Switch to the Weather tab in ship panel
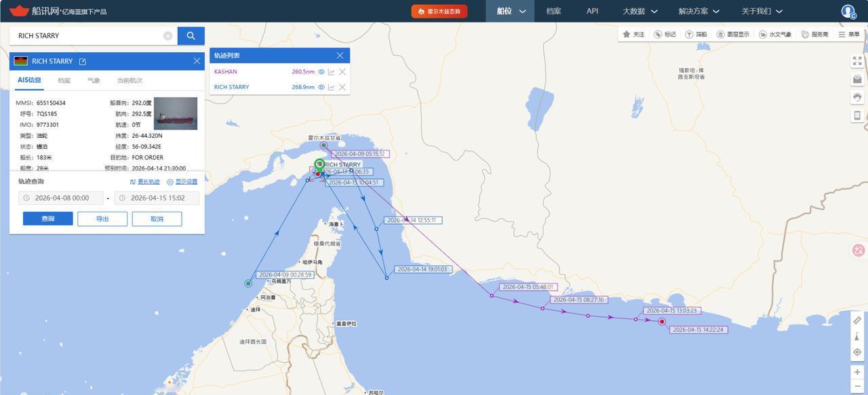The image size is (868, 395). point(94,80)
